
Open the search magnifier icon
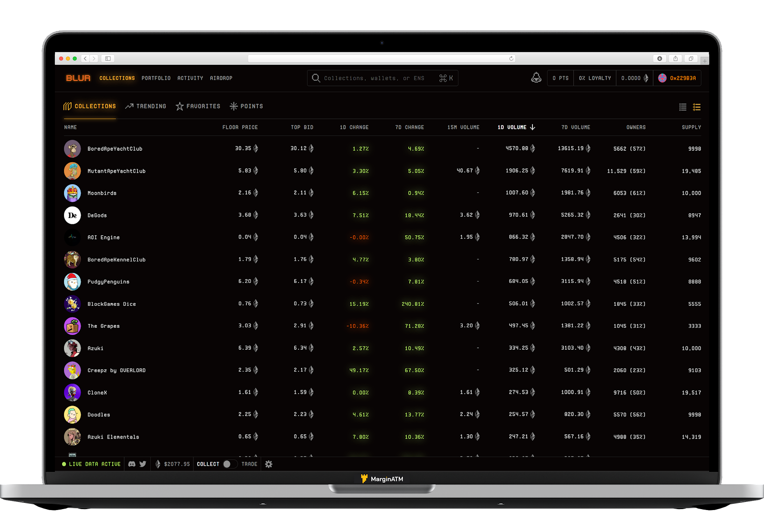(316, 78)
